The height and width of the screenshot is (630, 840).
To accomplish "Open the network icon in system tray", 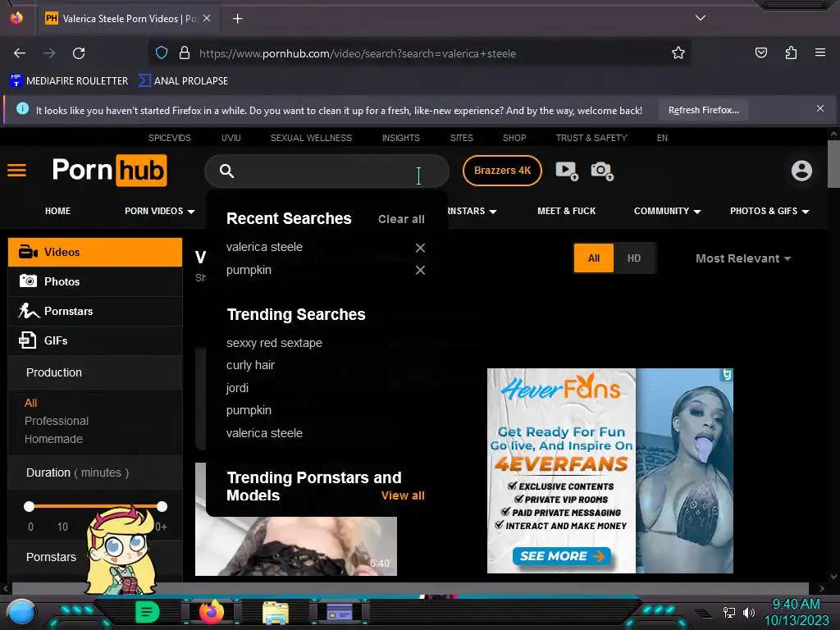I will click(728, 612).
